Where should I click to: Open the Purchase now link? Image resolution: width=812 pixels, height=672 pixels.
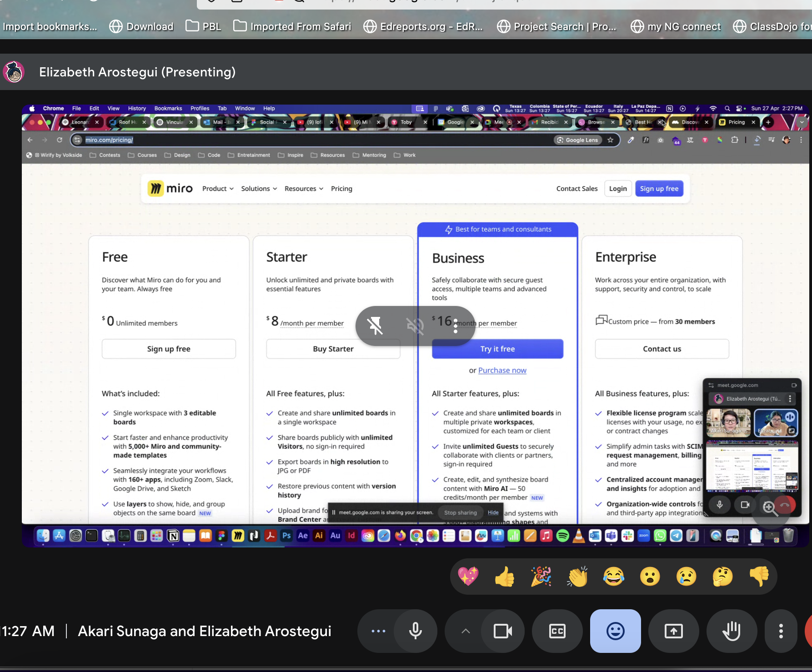tap(502, 371)
